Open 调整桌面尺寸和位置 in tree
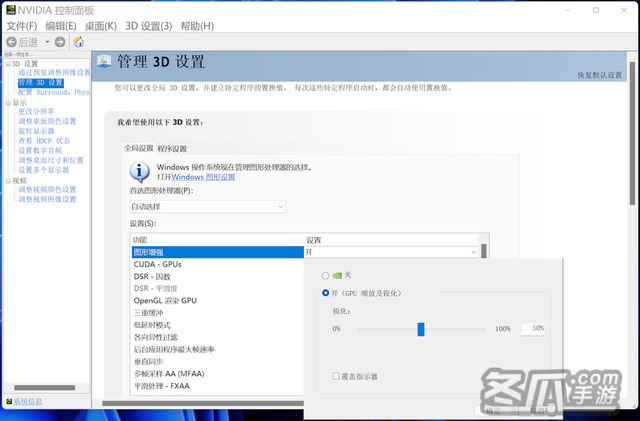Viewport: 640px width, 421px height. pos(51,160)
